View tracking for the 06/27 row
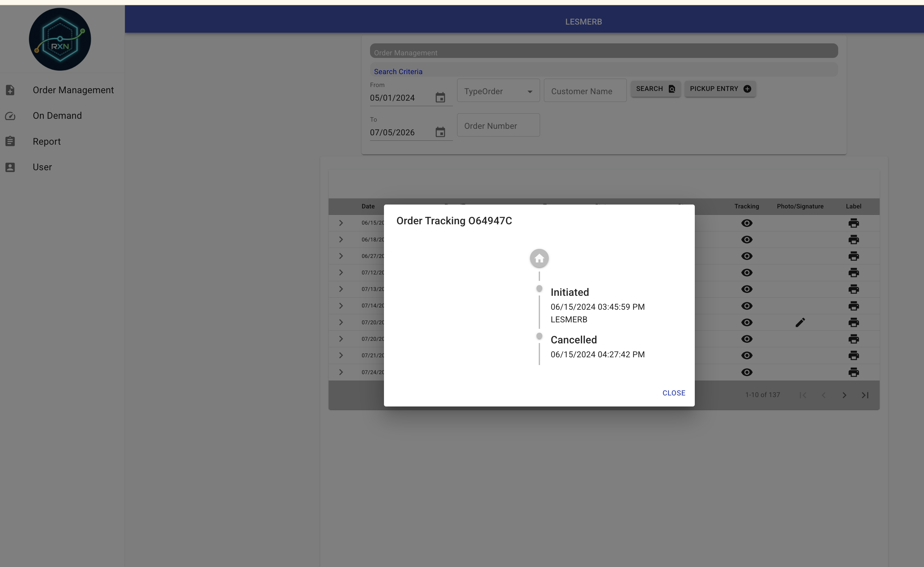 point(747,256)
